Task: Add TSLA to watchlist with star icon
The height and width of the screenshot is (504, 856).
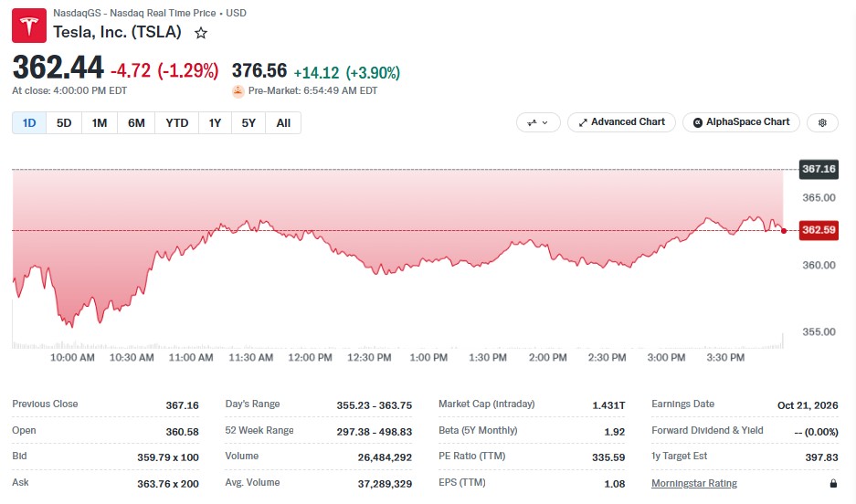Action: (x=201, y=33)
